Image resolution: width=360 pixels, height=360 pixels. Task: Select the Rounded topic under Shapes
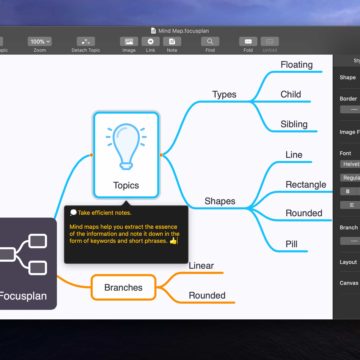coord(304,213)
